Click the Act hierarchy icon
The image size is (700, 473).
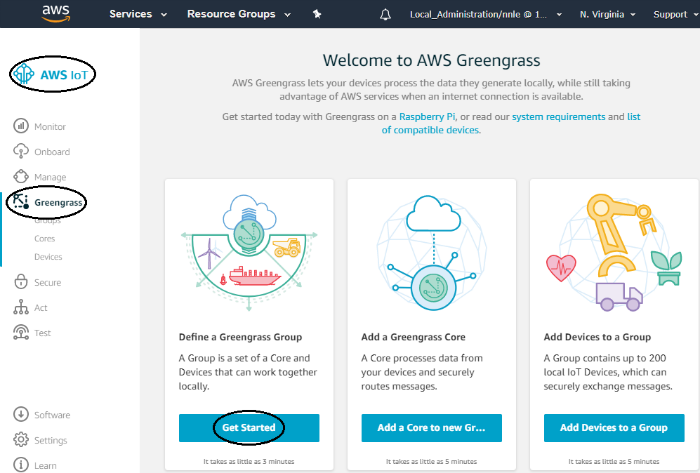point(21,307)
